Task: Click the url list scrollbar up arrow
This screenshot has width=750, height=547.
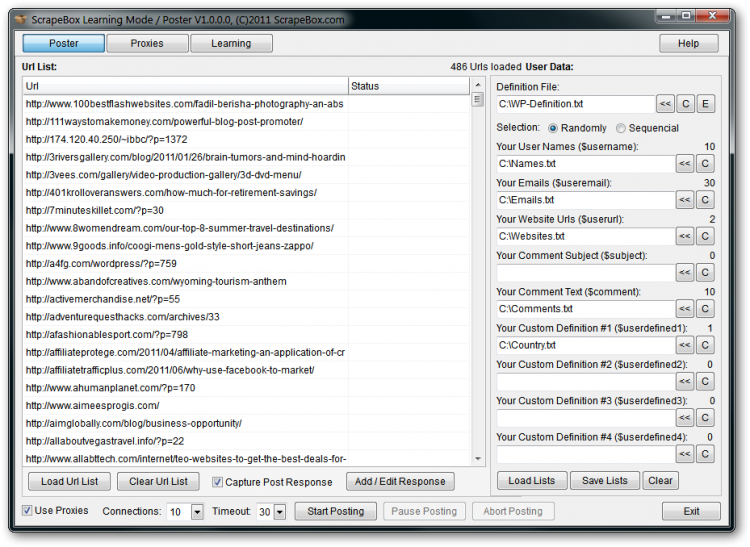Action: [x=478, y=85]
